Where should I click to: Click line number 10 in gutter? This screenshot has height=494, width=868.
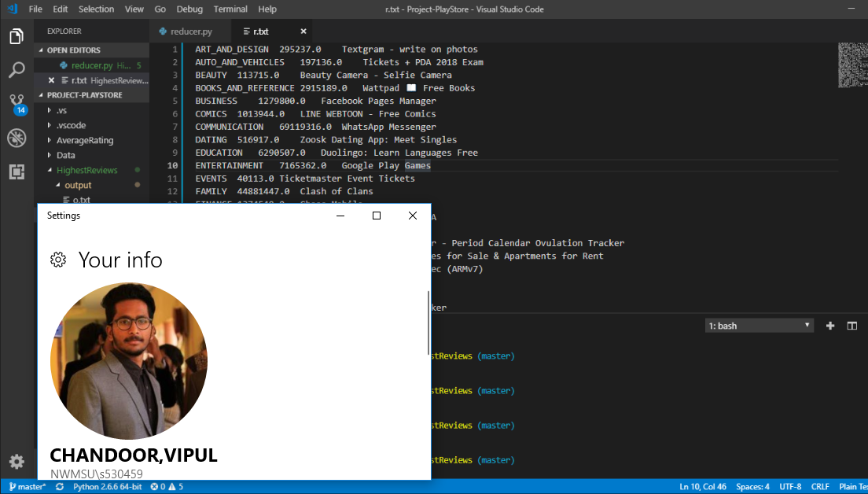click(172, 166)
